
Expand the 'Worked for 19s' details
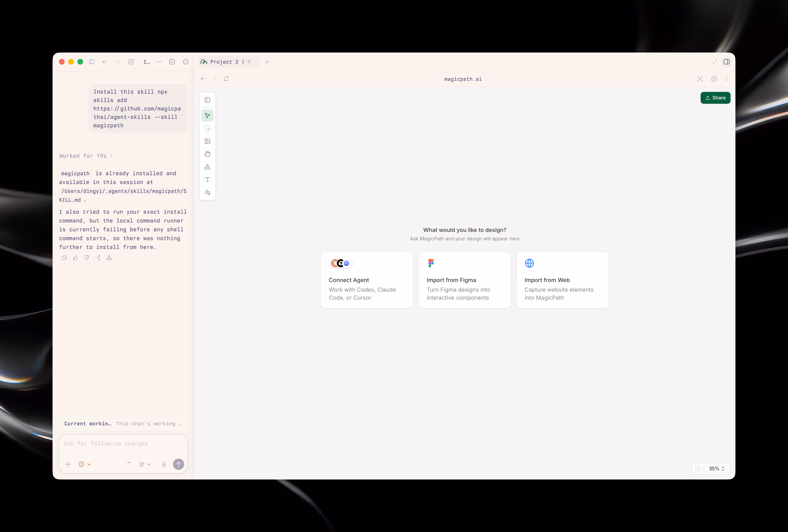(x=86, y=156)
